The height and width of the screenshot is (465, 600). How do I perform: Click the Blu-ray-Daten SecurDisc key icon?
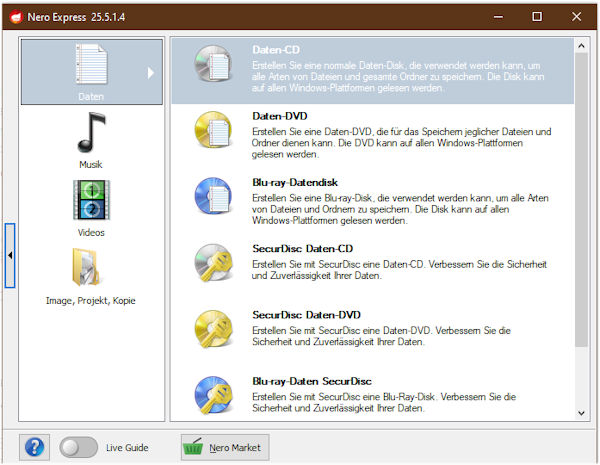pos(213,395)
